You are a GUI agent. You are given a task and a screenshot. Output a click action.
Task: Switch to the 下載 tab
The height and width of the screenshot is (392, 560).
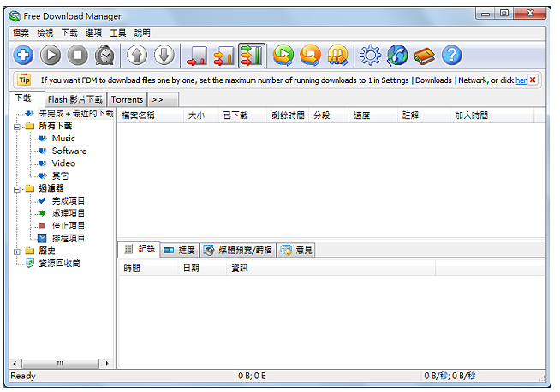click(x=27, y=99)
